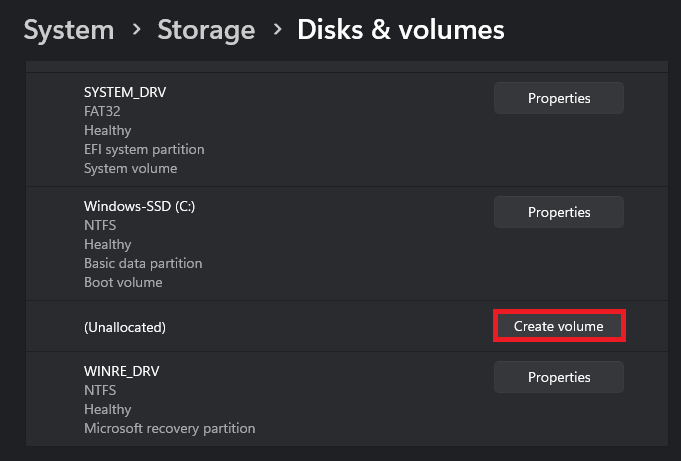This screenshot has height=461, width=681.
Task: Click the EFI system partition text
Action: pos(144,149)
